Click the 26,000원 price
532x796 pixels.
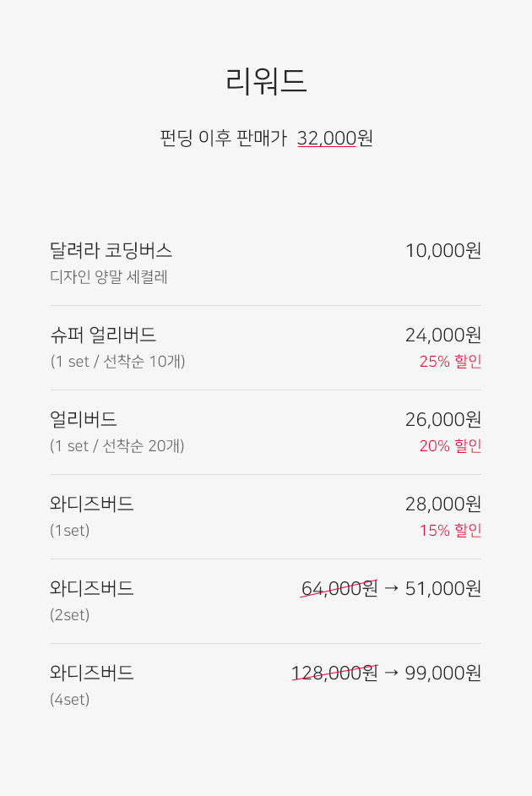(442, 419)
